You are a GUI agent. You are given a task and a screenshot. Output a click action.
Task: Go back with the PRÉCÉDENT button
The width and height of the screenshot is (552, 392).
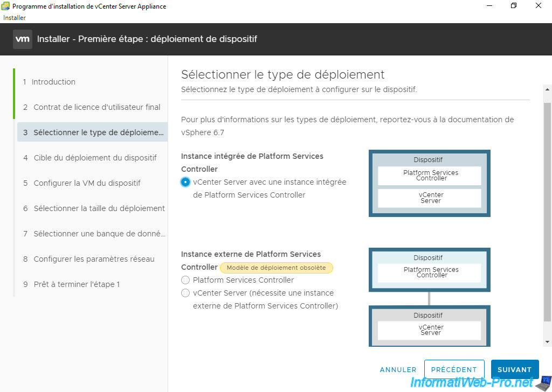click(454, 370)
